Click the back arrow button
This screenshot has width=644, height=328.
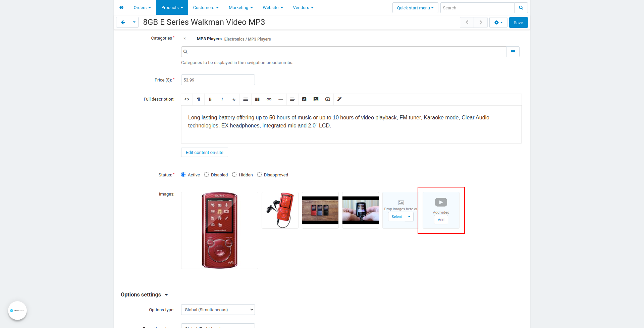[123, 22]
